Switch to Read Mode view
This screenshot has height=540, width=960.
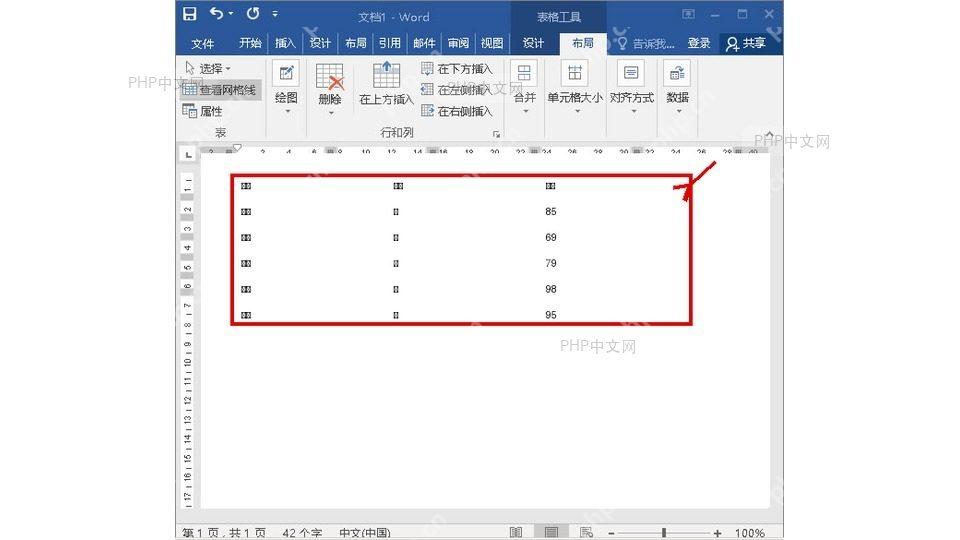click(516, 533)
